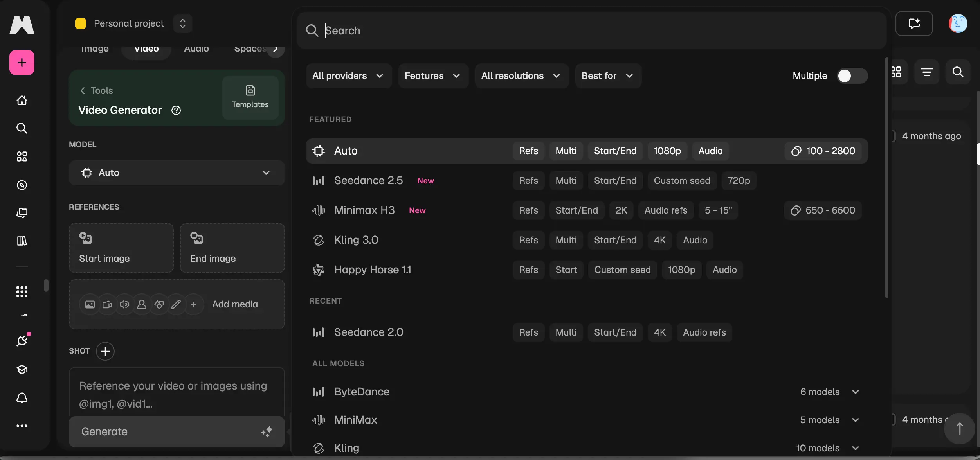
Task: Select the Minimax H3 model
Action: [587, 210]
